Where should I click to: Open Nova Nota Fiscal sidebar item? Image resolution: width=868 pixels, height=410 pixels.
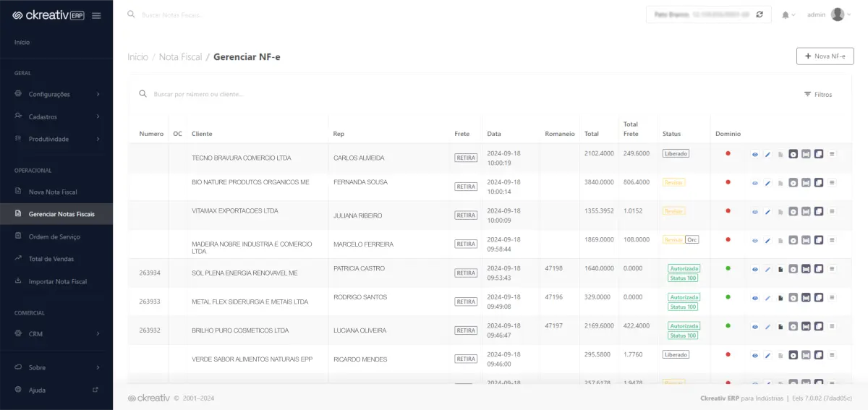click(x=56, y=192)
